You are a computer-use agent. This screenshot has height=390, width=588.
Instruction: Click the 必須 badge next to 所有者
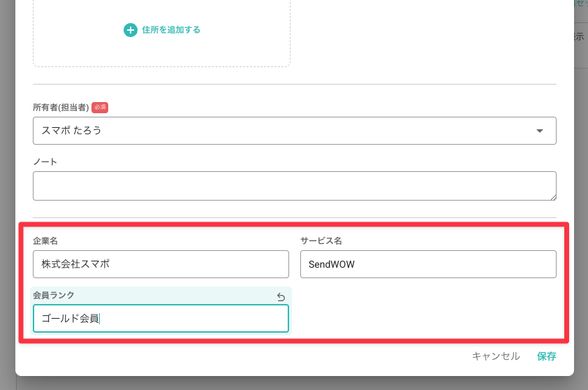click(x=100, y=108)
